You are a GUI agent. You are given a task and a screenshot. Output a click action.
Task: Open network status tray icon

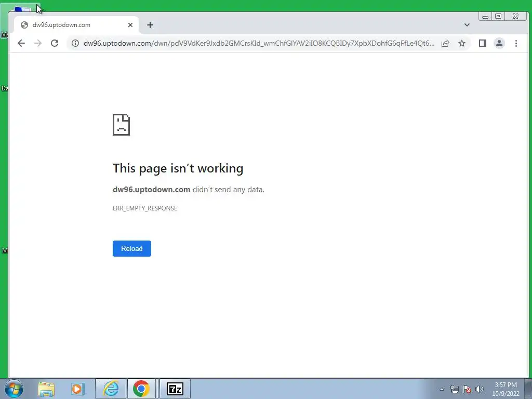pyautogui.click(x=454, y=389)
